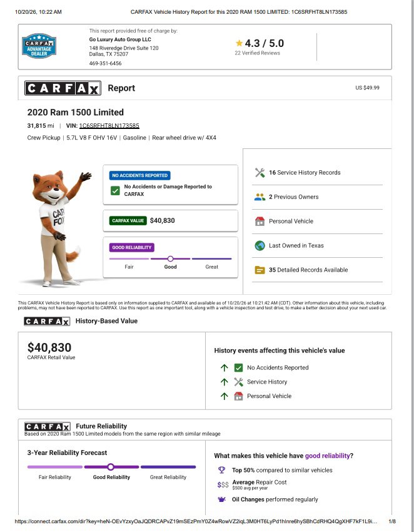Click the wrench icon in value events list
The width and height of the screenshot is (414, 532).
click(x=238, y=382)
